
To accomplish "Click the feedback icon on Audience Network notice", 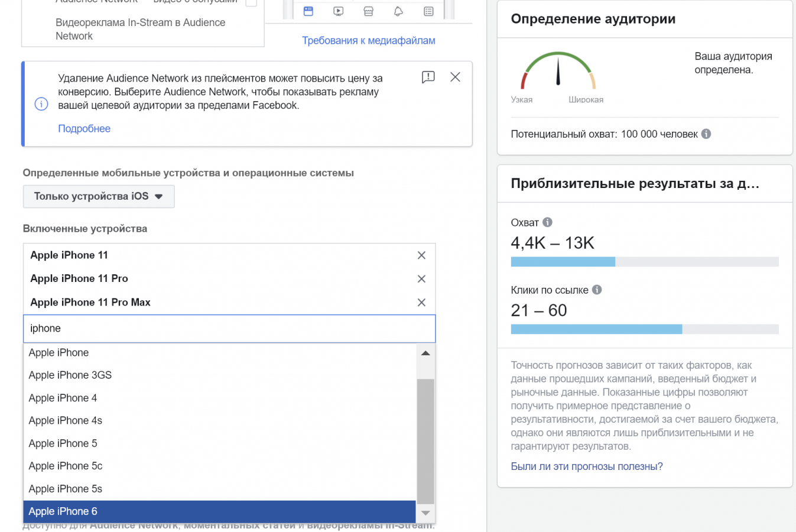I will pyautogui.click(x=428, y=77).
